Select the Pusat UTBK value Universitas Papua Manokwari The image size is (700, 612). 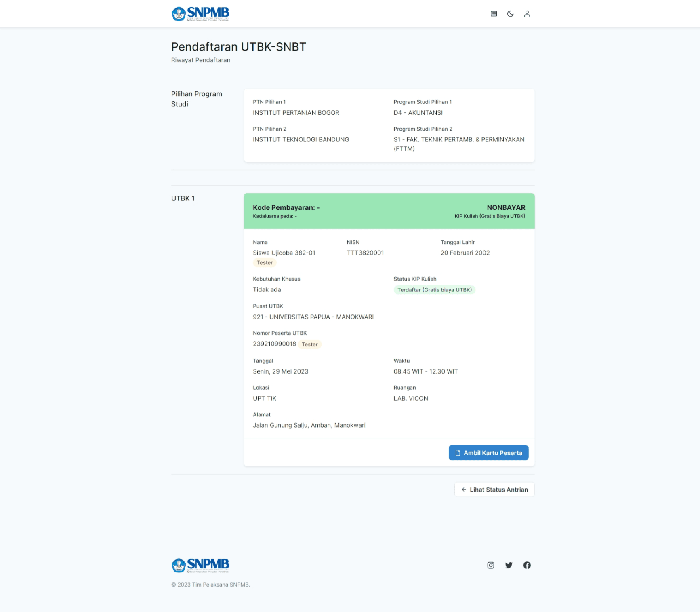pyautogui.click(x=313, y=317)
